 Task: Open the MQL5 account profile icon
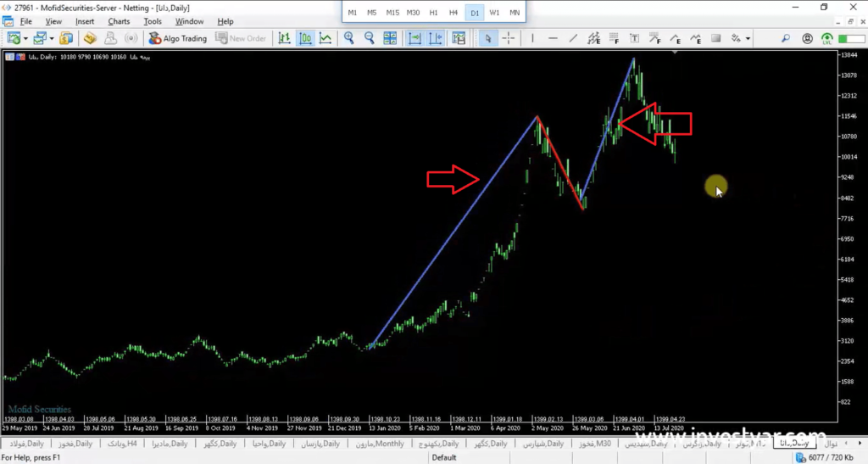point(807,38)
